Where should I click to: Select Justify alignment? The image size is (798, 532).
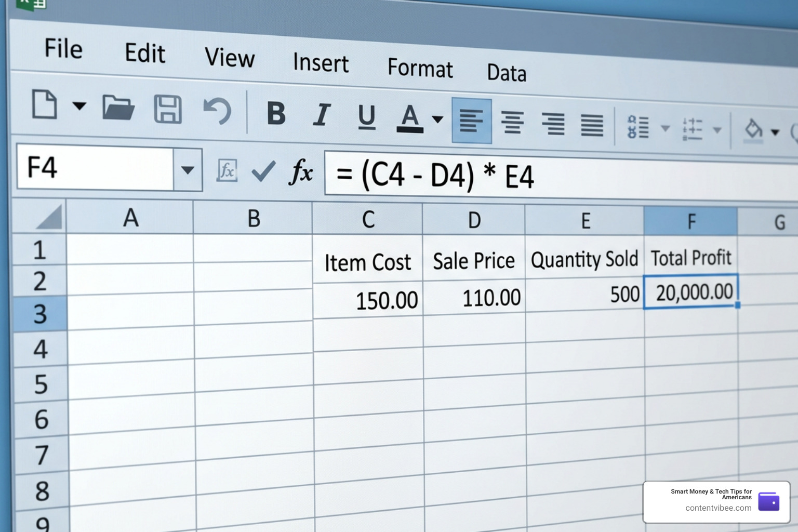click(x=592, y=126)
